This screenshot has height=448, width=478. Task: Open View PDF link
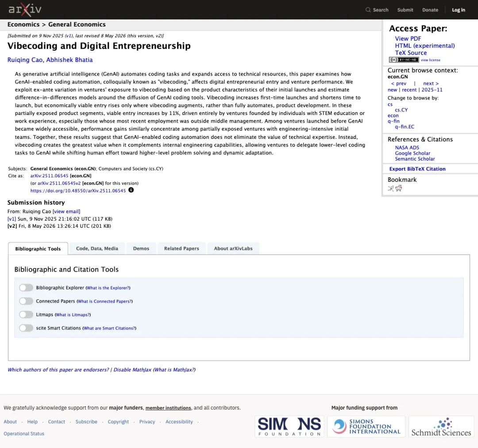click(408, 38)
